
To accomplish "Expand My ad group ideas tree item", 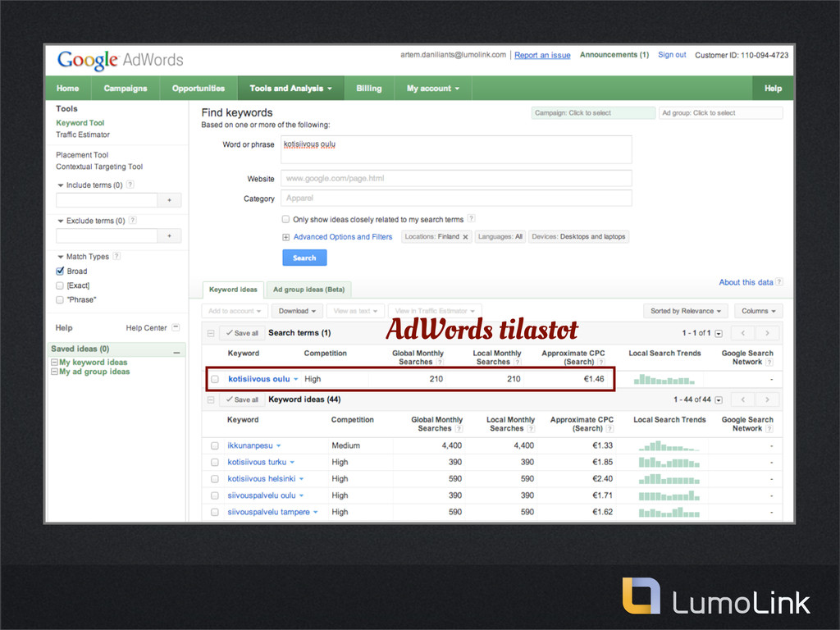I will click(54, 372).
